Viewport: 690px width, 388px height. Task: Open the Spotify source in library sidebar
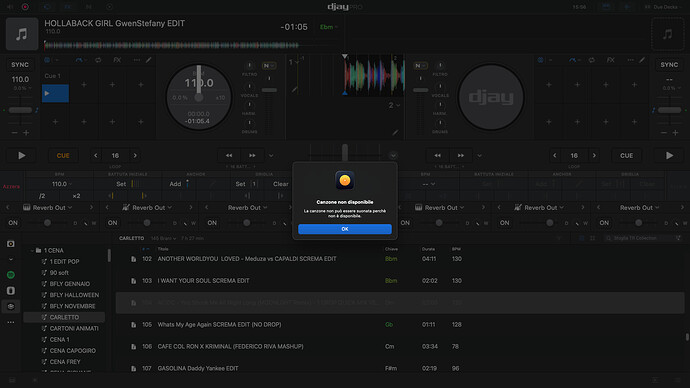pyautogui.click(x=11, y=275)
